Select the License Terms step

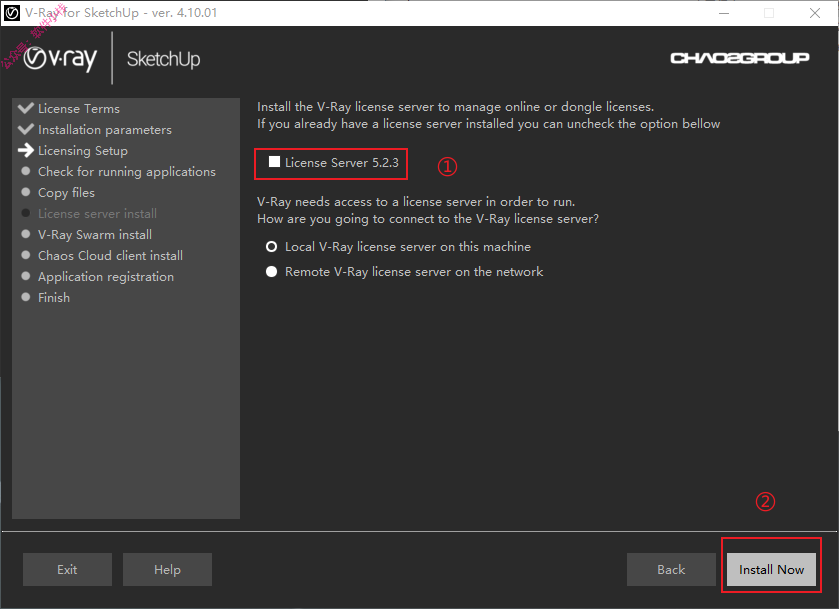click(x=79, y=109)
